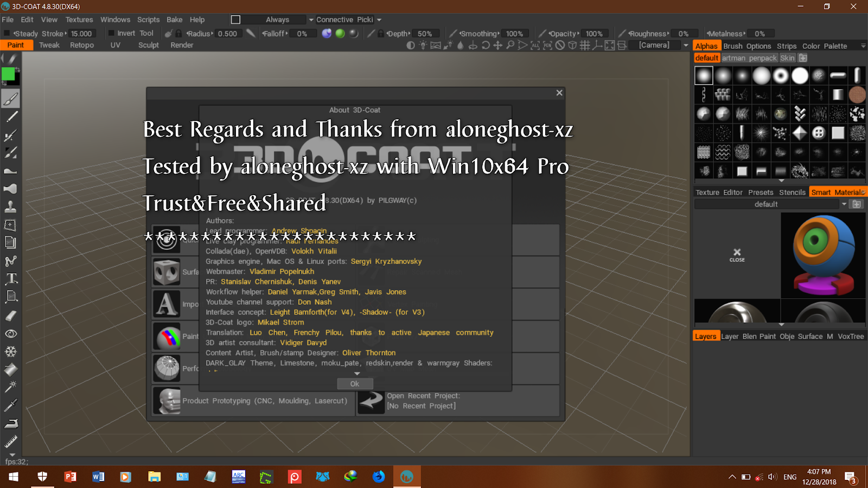Select the ruler measure tool
The width and height of the screenshot is (868, 488).
[11, 441]
